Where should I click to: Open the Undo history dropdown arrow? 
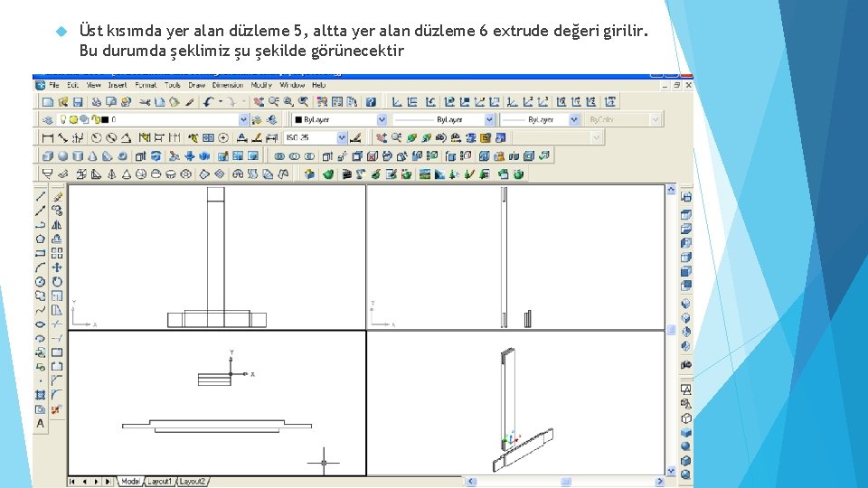[221, 102]
